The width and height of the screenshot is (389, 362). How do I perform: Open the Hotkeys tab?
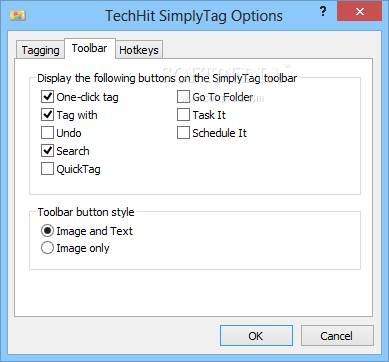139,50
